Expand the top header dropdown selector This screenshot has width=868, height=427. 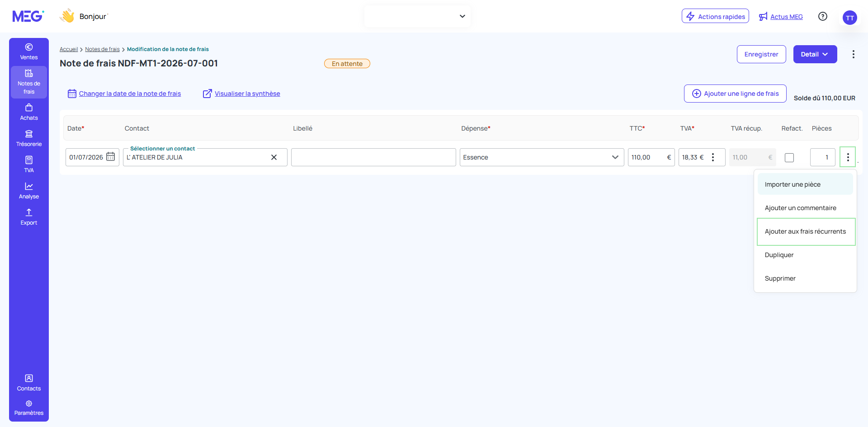coord(417,16)
